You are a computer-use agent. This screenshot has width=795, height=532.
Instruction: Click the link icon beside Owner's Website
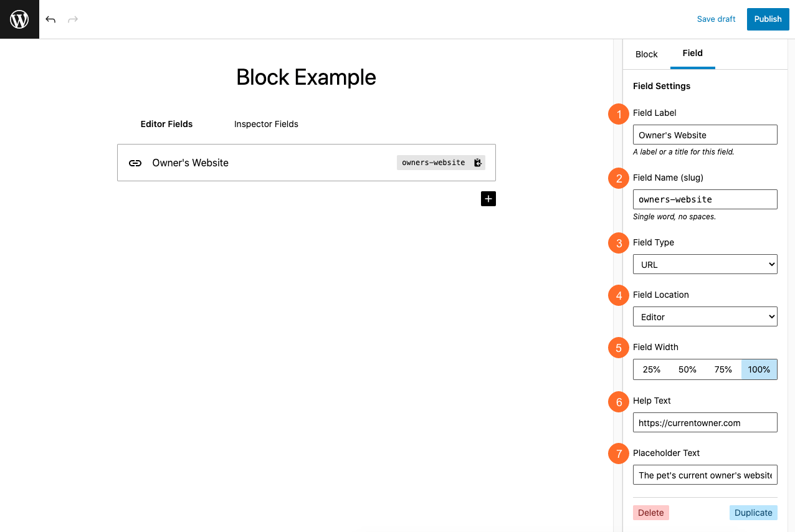click(136, 163)
